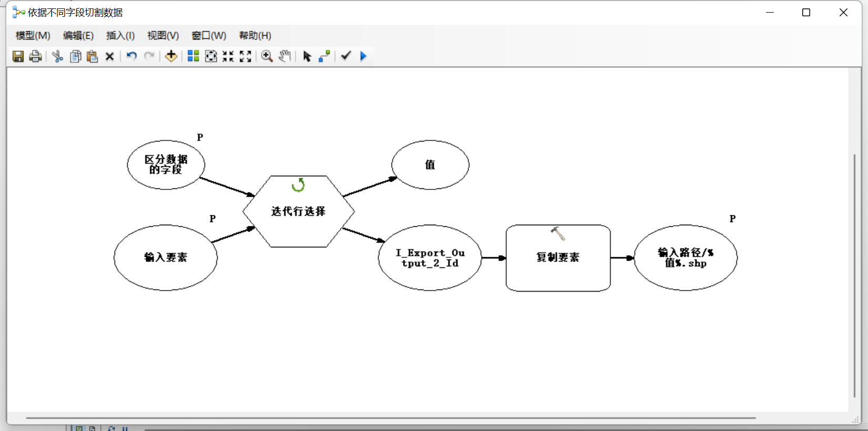The height and width of the screenshot is (431, 868).
Task: Undo the last model edit
Action: click(132, 56)
